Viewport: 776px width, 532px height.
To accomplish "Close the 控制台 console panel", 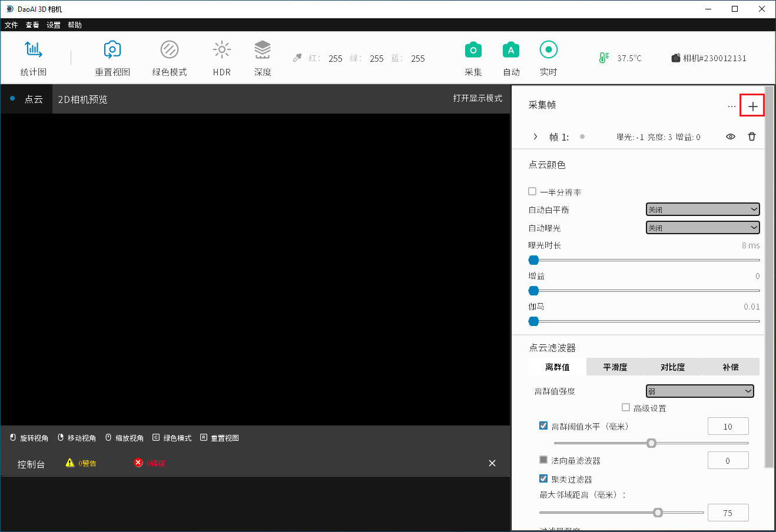I will pyautogui.click(x=492, y=463).
